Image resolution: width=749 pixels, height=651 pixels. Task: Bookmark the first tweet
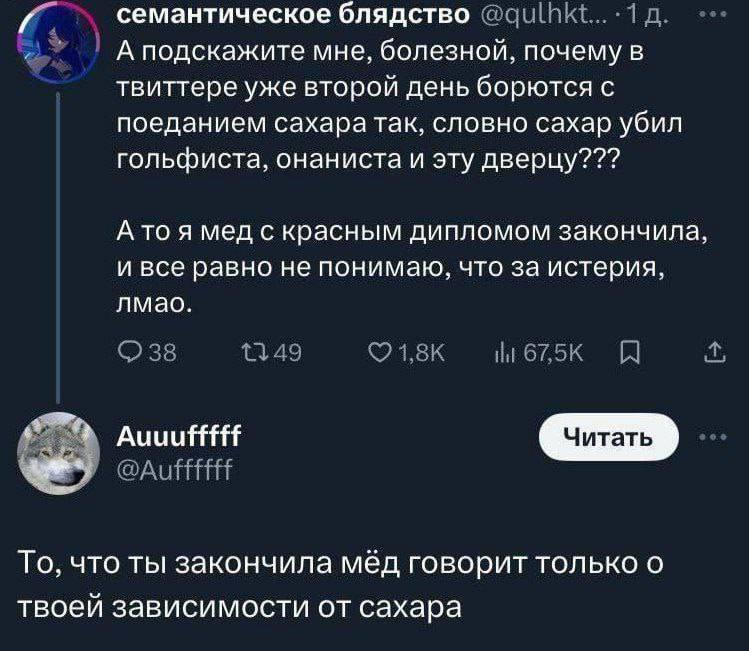[x=628, y=352]
